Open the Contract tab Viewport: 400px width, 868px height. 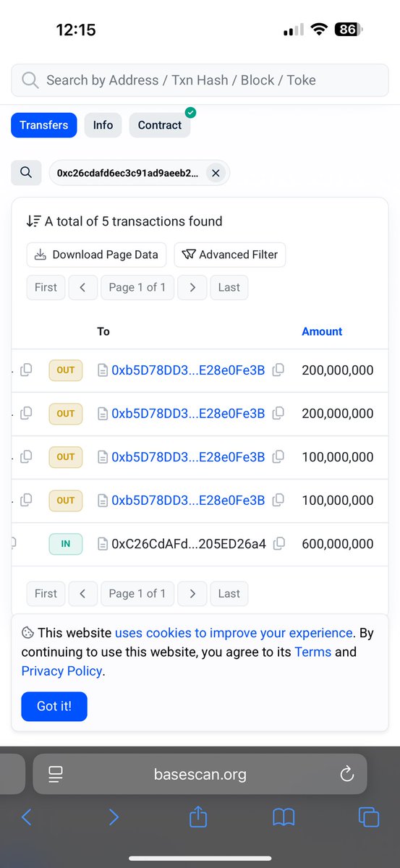[160, 125]
